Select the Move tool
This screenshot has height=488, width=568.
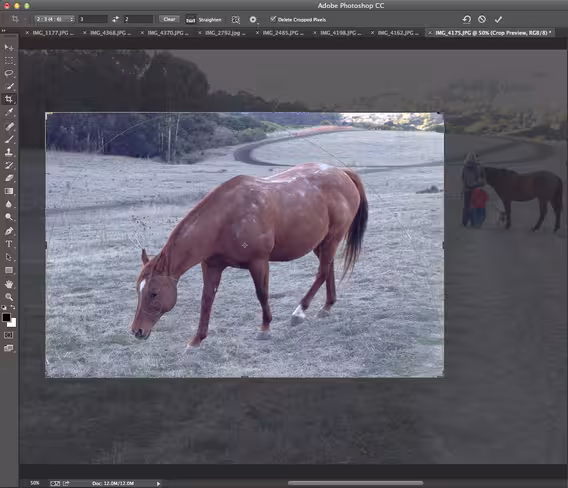click(x=9, y=47)
